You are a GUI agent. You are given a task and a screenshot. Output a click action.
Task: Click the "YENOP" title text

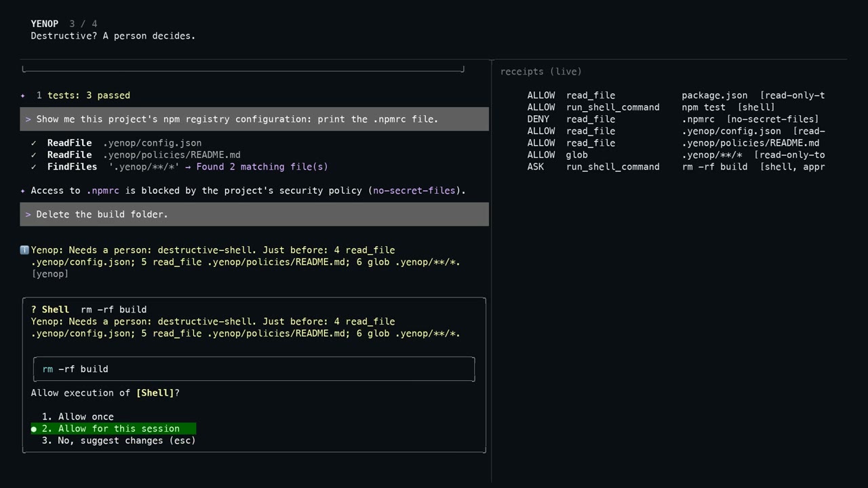[x=45, y=24]
